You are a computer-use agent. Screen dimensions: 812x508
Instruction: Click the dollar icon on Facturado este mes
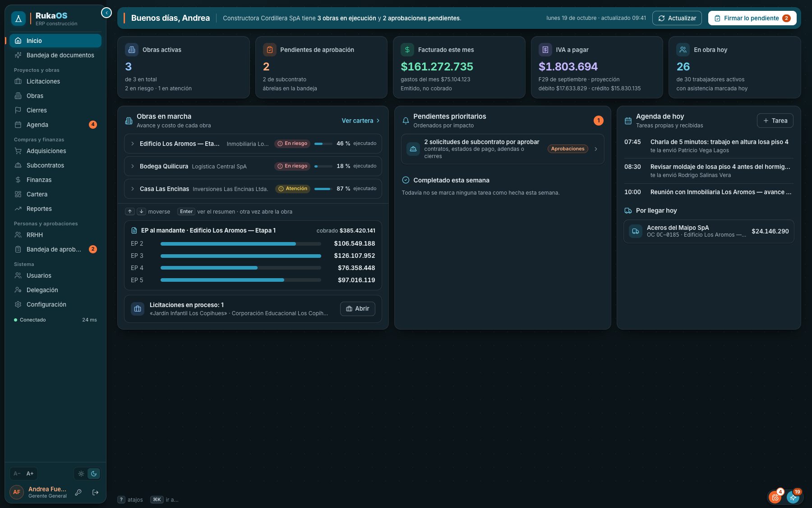[407, 50]
